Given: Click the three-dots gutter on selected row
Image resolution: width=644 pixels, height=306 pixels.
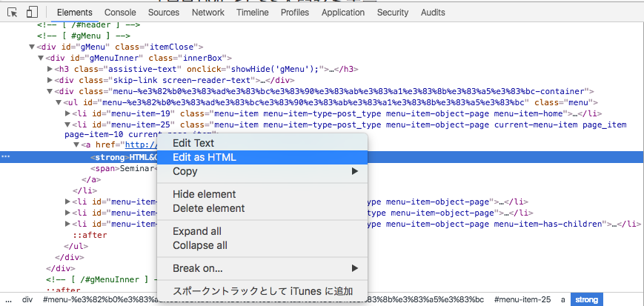Looking at the screenshot, I should [6, 157].
